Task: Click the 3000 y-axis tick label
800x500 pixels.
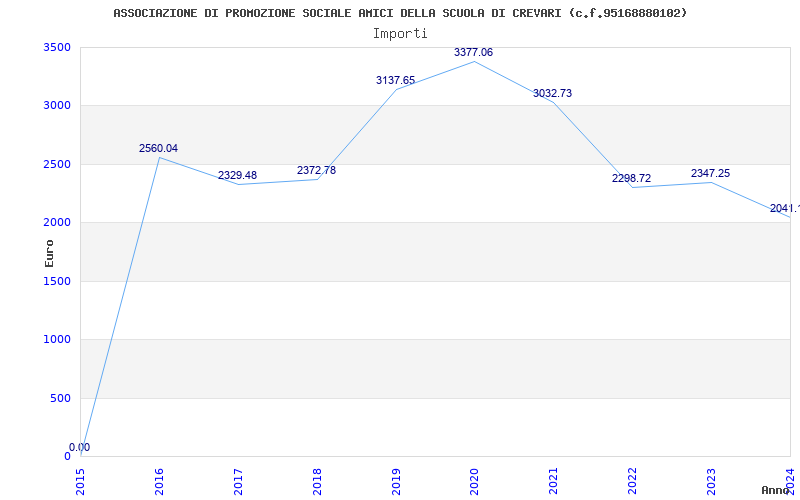Action: (57, 106)
